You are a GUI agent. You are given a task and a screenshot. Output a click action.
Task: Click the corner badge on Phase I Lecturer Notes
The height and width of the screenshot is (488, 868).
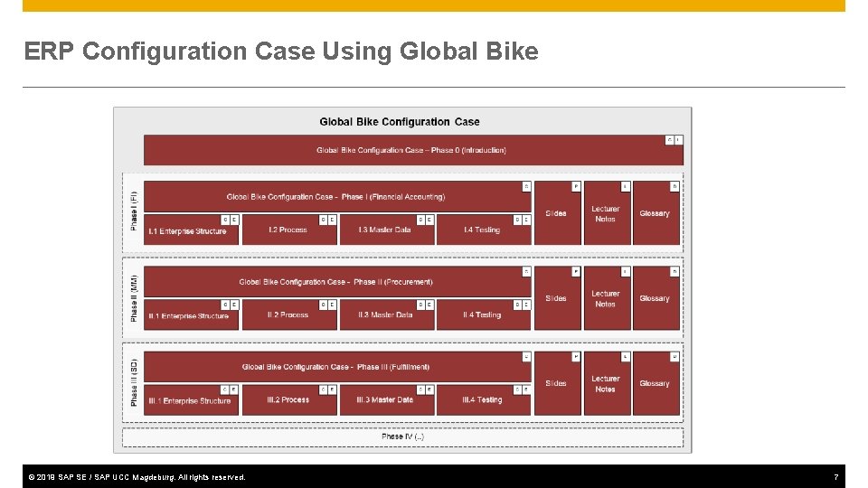tap(625, 186)
